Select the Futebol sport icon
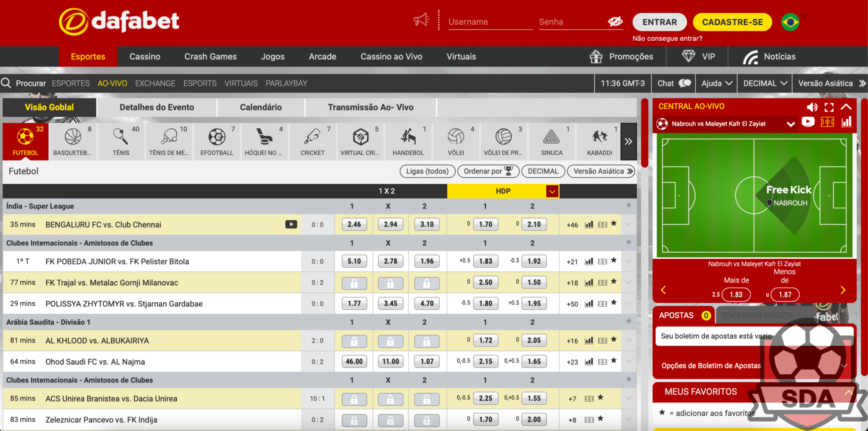 point(25,141)
